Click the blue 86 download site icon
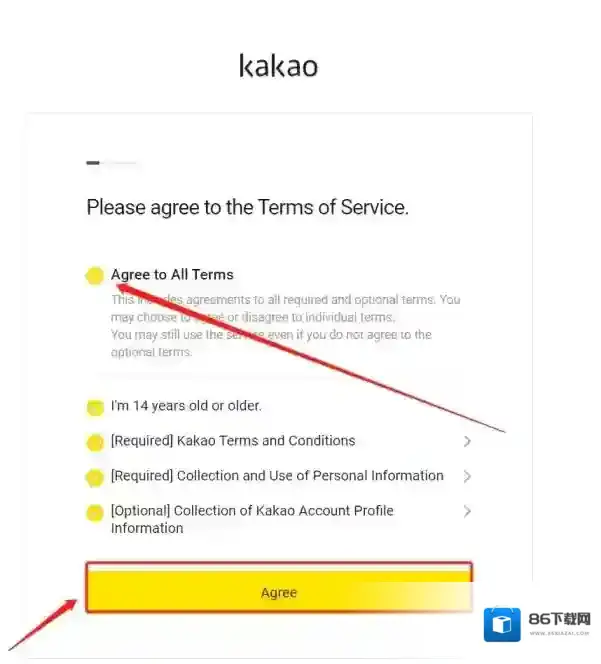Image resolution: width=601 pixels, height=664 pixels. pos(502,624)
